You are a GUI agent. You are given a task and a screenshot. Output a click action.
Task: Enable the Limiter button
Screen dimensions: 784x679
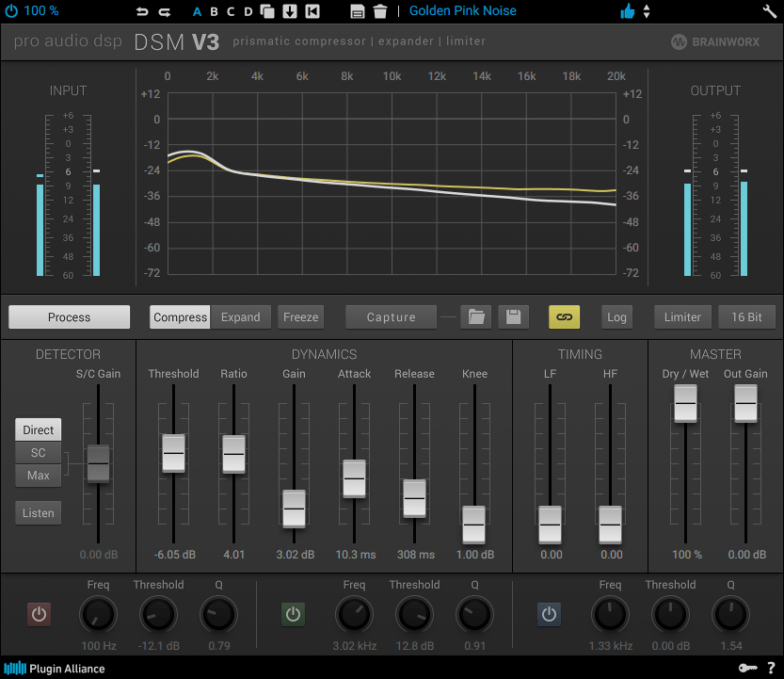[x=682, y=317]
